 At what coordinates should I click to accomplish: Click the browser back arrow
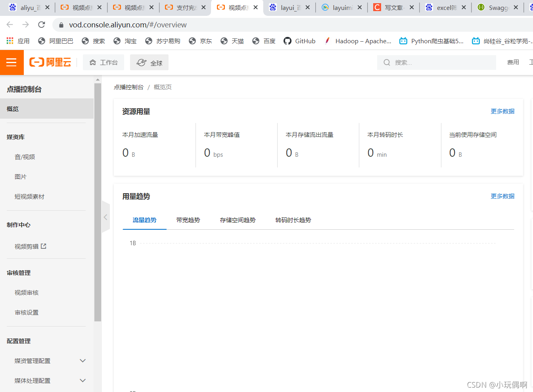point(10,25)
